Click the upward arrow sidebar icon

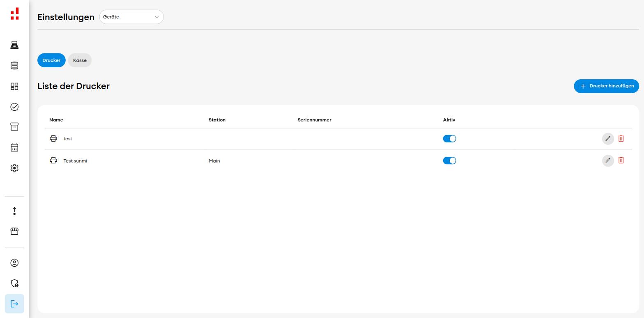point(14,211)
